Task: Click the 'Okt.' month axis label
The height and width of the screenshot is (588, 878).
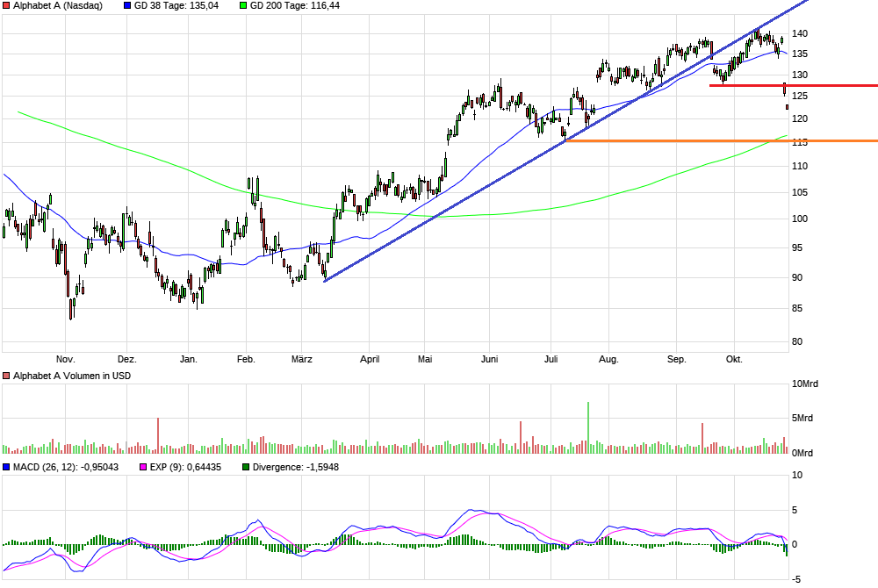Action: coord(734,359)
